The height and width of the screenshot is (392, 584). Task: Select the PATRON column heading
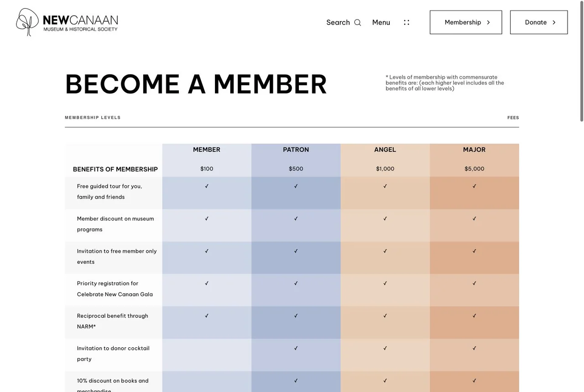pos(296,150)
